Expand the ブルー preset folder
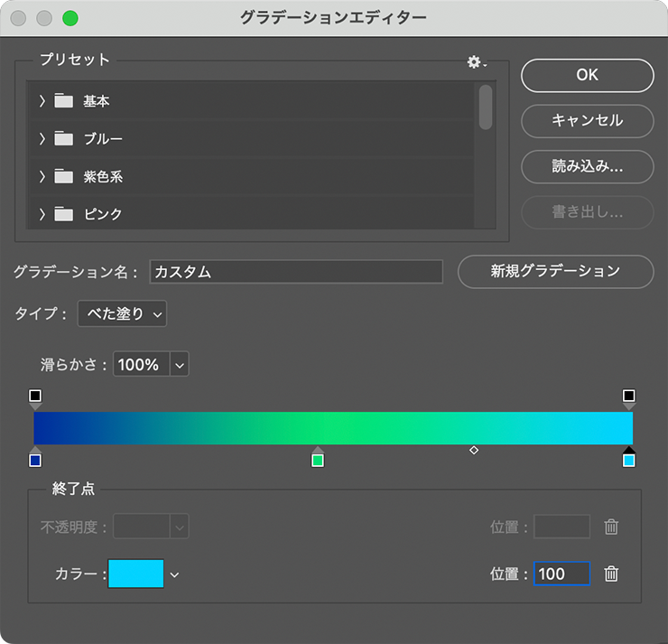Image resolution: width=668 pixels, height=644 pixels. click(x=42, y=139)
